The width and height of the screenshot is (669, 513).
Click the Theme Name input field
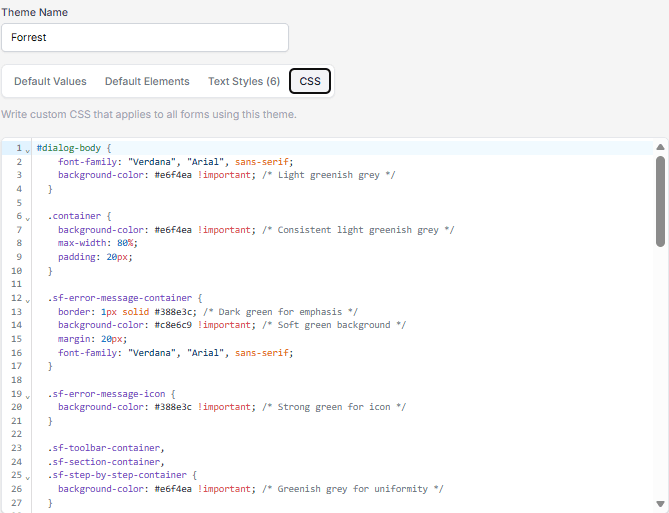pos(145,38)
